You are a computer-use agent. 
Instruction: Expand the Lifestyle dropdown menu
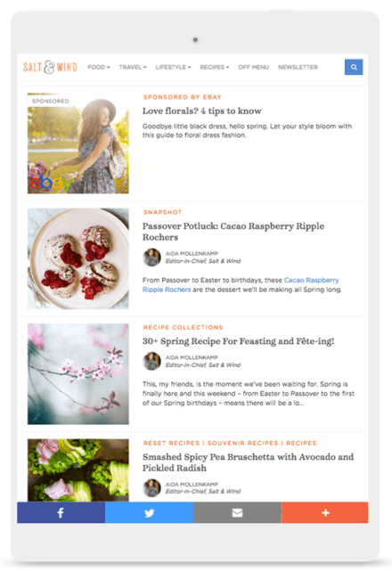[173, 67]
